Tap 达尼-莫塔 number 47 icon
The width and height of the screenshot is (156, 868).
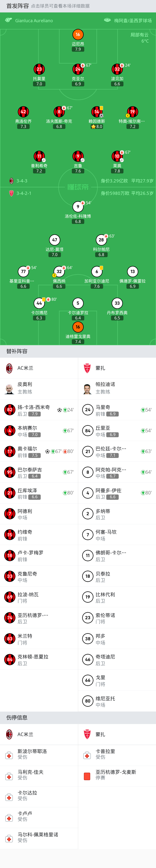click(55, 240)
